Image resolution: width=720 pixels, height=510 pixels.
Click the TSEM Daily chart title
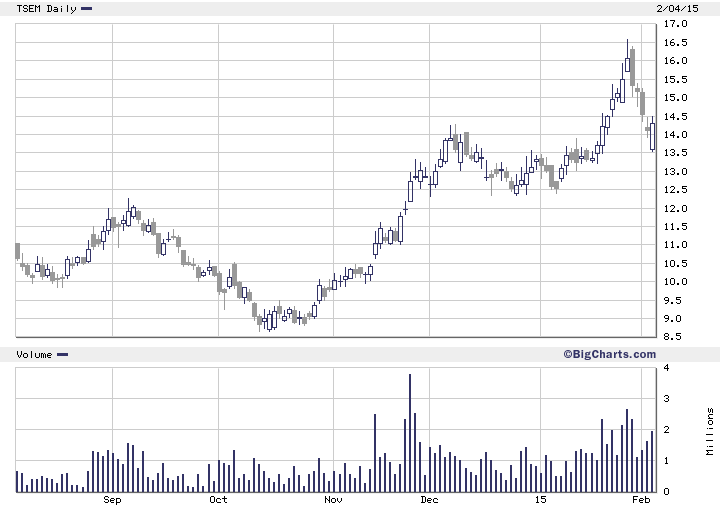pos(46,9)
